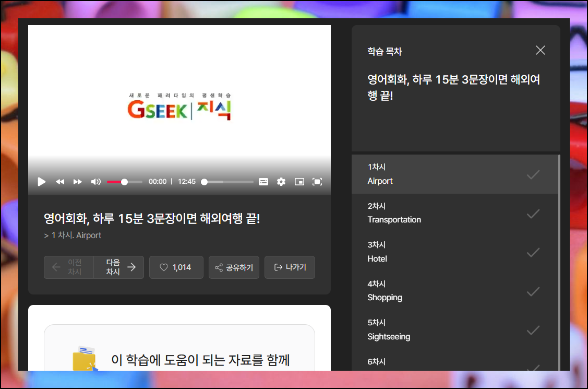
Task: Click the checkmark for Transportation lesson
Action: point(533,214)
